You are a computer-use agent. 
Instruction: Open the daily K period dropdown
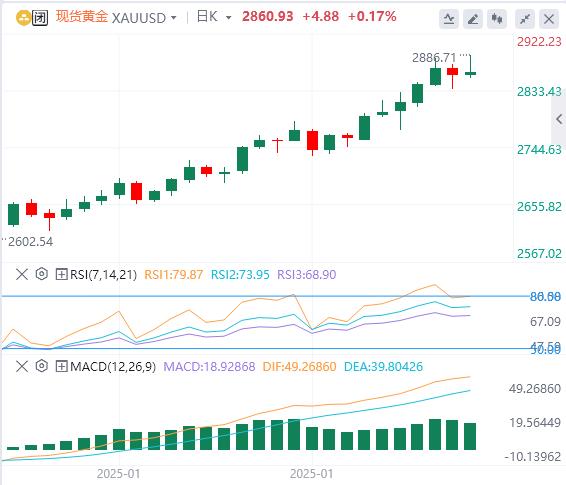coord(228,17)
